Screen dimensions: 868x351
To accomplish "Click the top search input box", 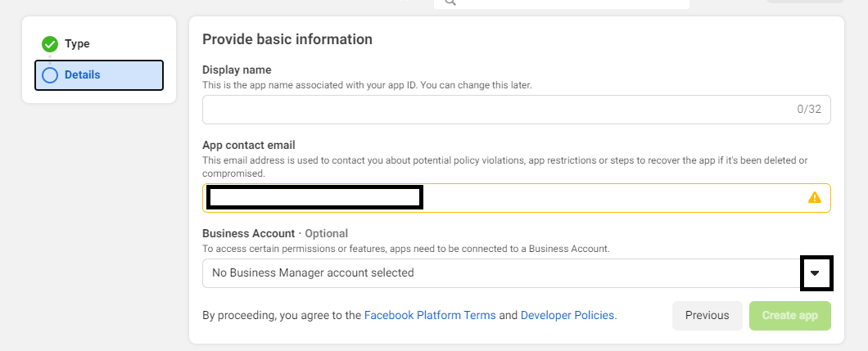I will point(573,3).
